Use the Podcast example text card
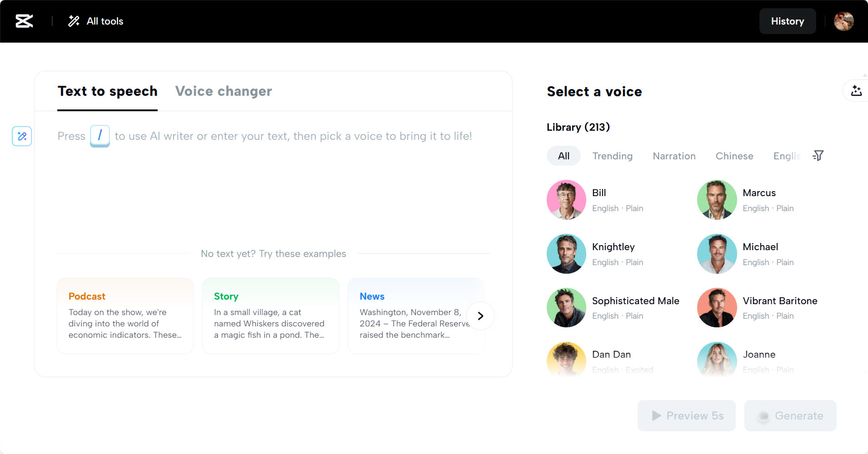 coord(125,316)
